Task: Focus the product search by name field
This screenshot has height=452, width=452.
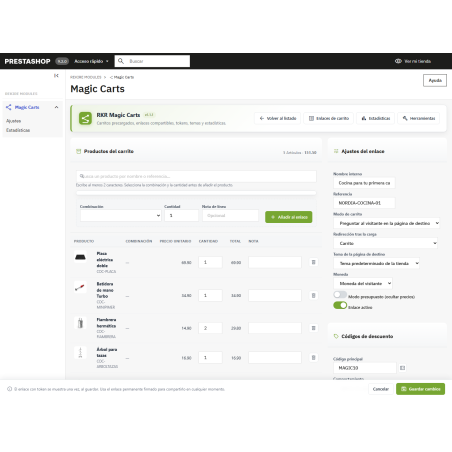Action: click(196, 176)
